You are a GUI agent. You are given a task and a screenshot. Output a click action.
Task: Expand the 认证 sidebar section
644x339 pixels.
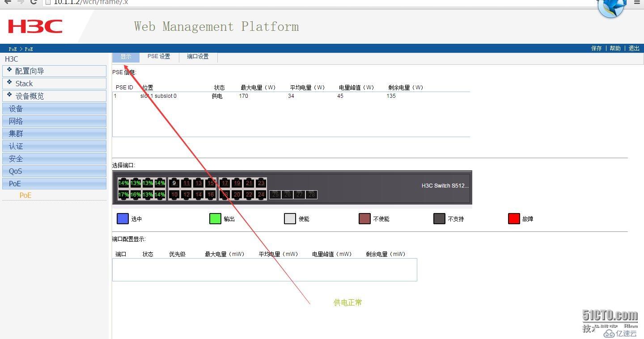coord(55,146)
